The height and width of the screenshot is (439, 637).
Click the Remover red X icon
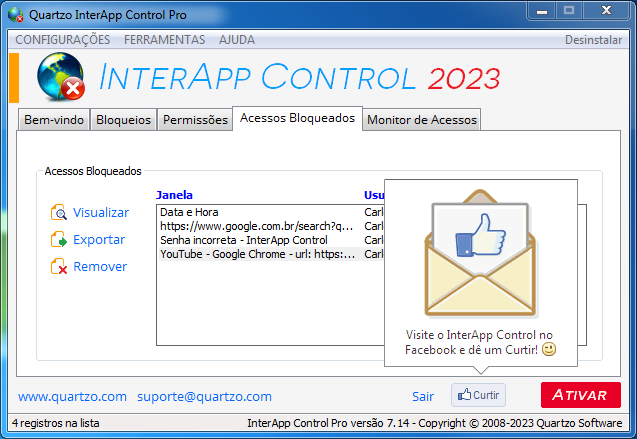(58, 267)
